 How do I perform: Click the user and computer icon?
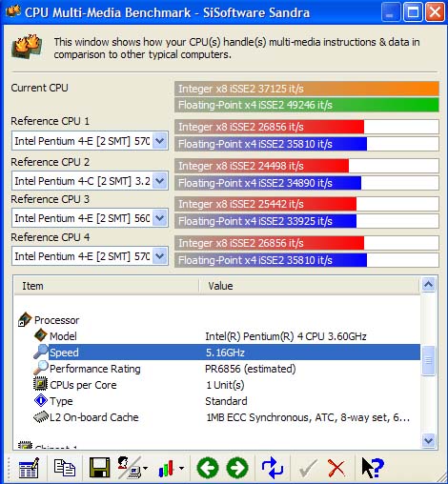(x=130, y=468)
